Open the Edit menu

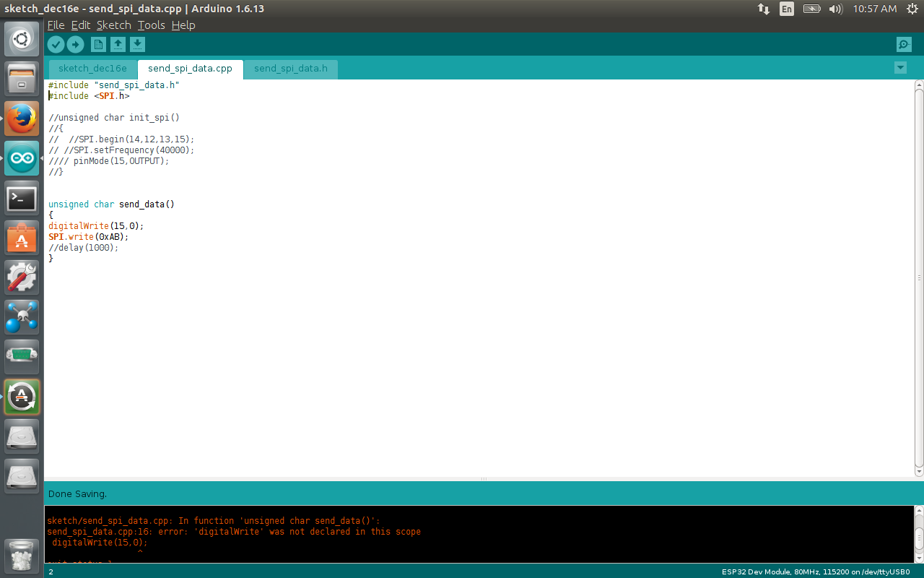coord(81,25)
